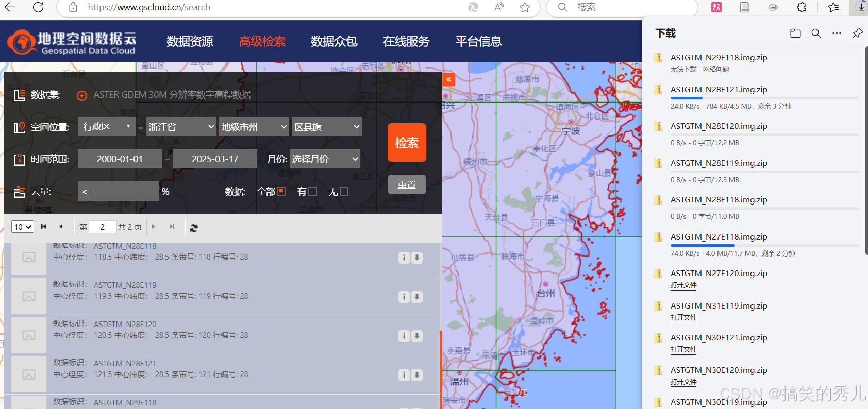Click the site lock icon in the address bar
Viewport: 868px width, 409px height.
click(x=73, y=7)
